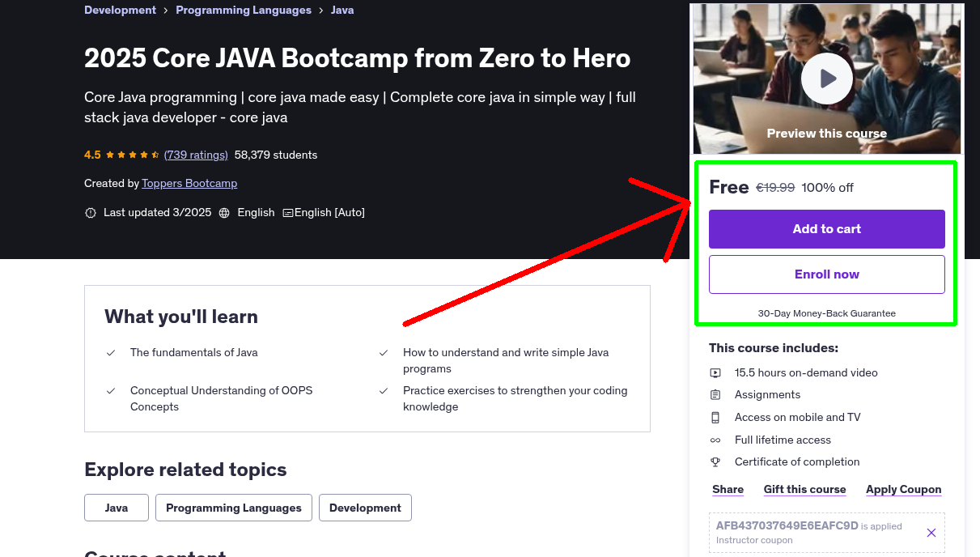
Task: Visit the Toppers Bootcamp instructor page
Action: click(189, 183)
